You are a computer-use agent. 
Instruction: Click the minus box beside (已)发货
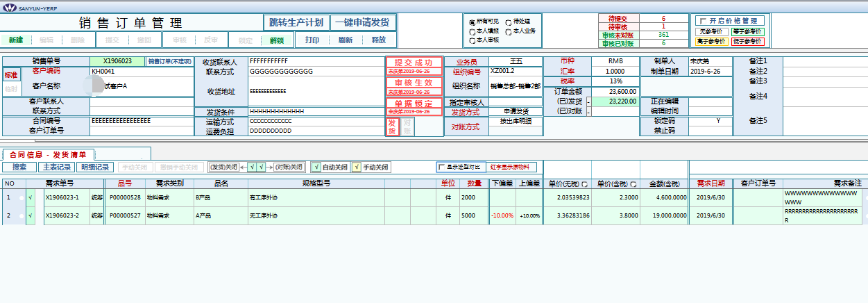tap(588, 101)
